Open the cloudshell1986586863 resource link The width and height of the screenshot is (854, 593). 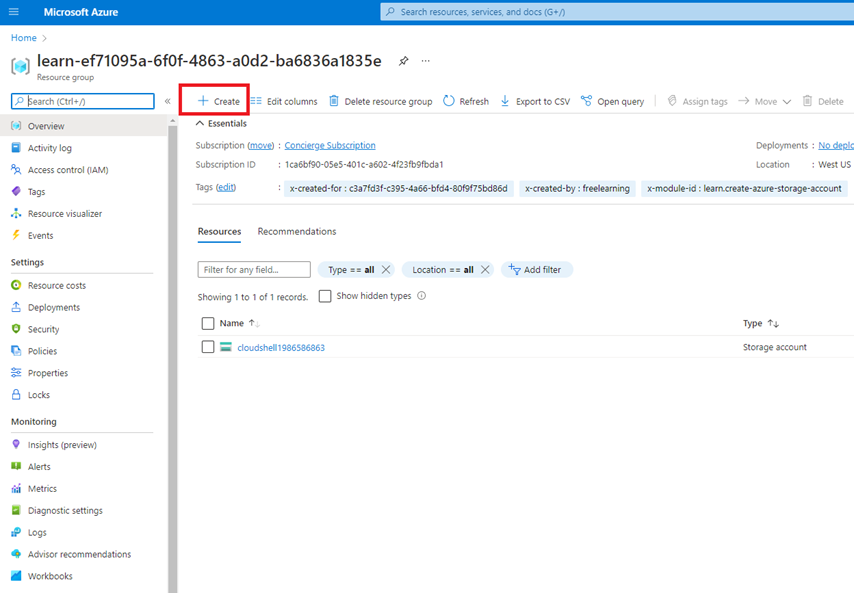281,347
